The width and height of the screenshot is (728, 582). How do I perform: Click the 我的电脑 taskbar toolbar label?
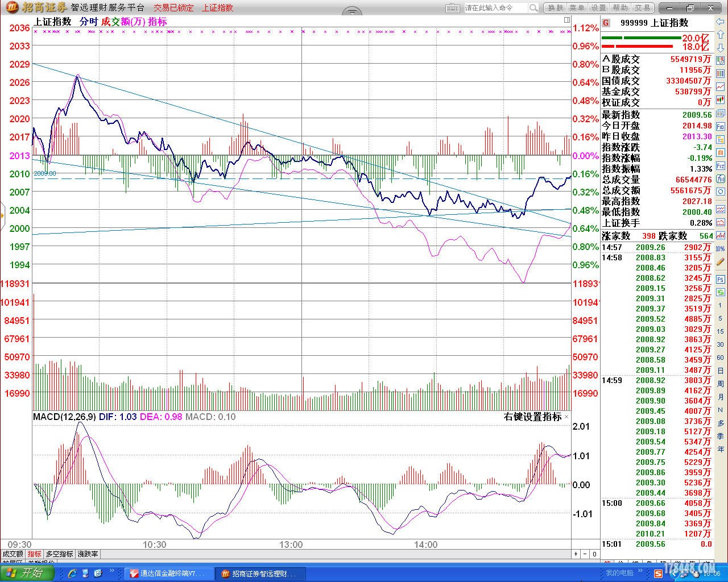coord(619,573)
